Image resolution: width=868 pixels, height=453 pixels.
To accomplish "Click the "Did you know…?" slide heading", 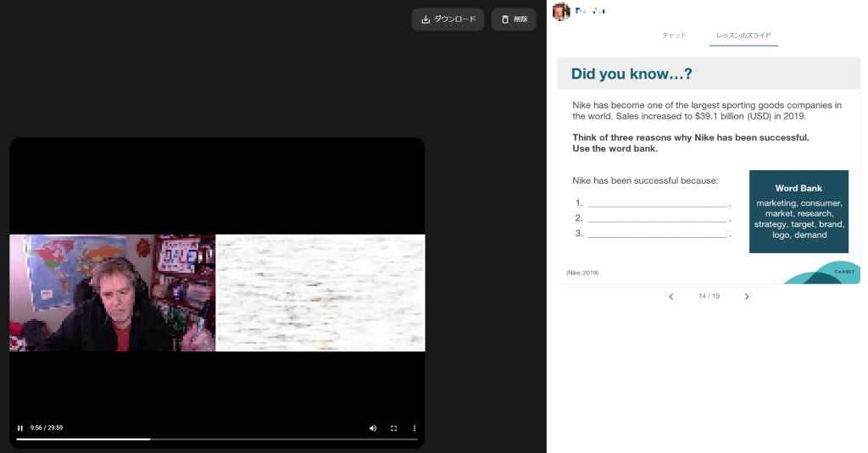I will (632, 75).
